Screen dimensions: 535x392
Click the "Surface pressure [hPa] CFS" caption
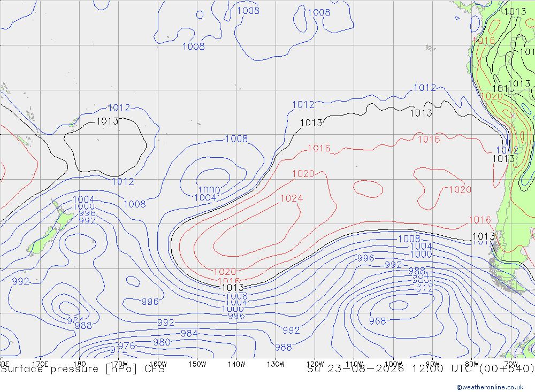coord(82,369)
